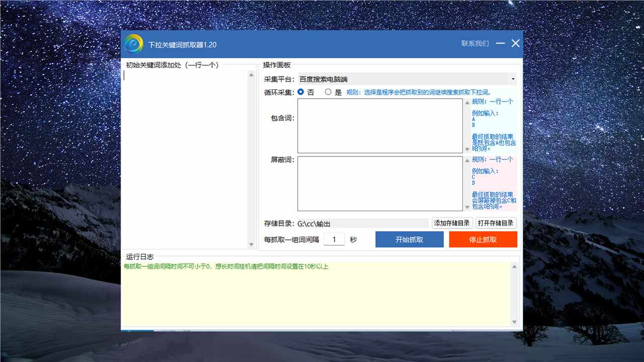Click inside the 屏蔽词 text box
Viewport: 644px width, 362px height.
pos(380,184)
